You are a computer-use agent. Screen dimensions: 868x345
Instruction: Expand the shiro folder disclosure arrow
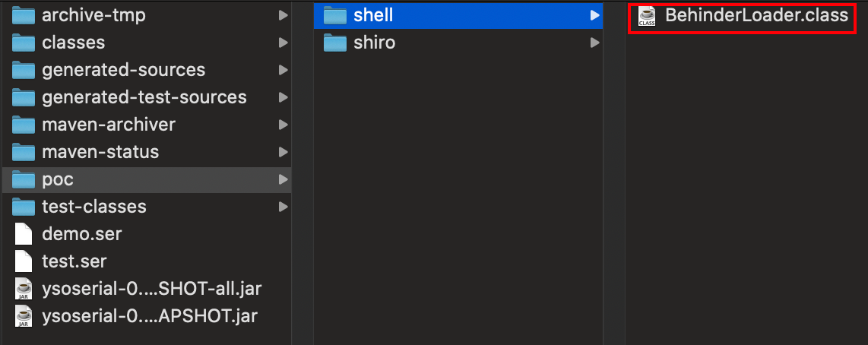pyautogui.click(x=594, y=43)
